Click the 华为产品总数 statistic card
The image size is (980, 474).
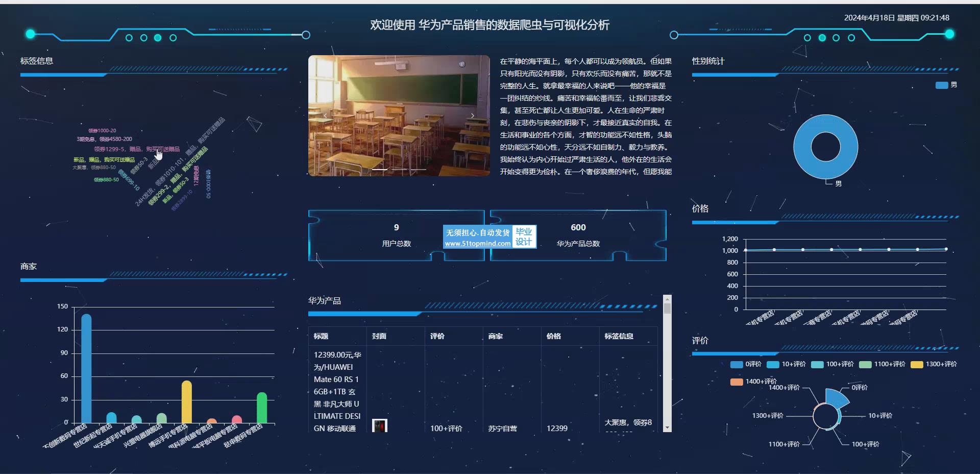click(x=578, y=235)
